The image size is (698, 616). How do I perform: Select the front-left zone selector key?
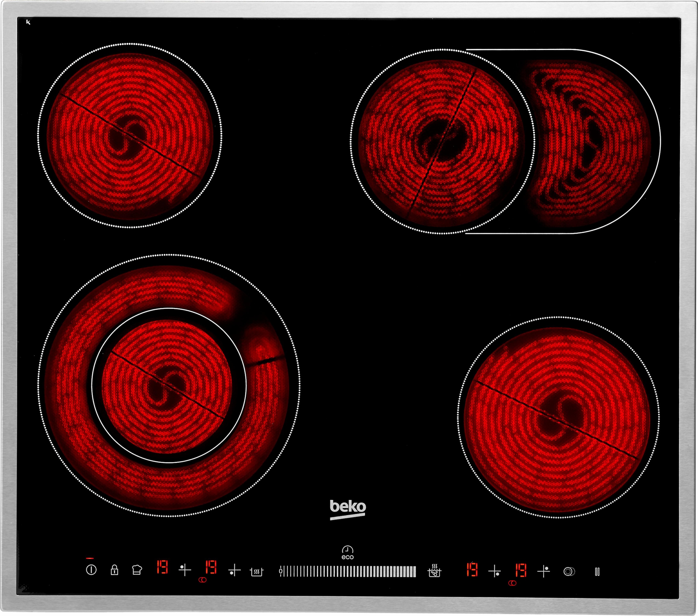(234, 570)
